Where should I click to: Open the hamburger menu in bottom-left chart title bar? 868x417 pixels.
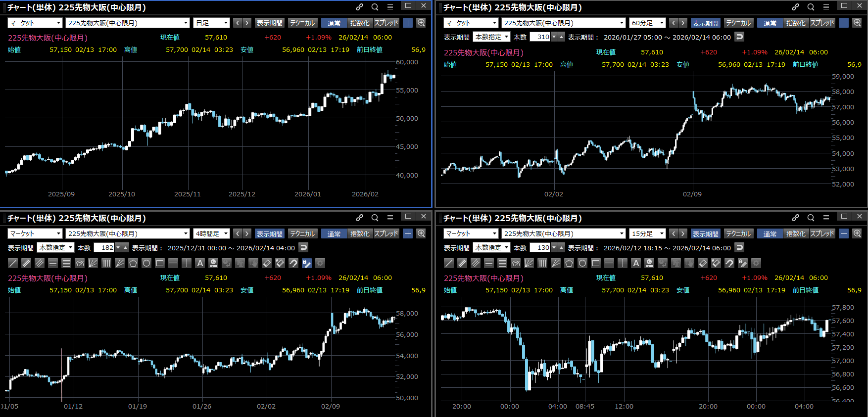[x=390, y=218]
